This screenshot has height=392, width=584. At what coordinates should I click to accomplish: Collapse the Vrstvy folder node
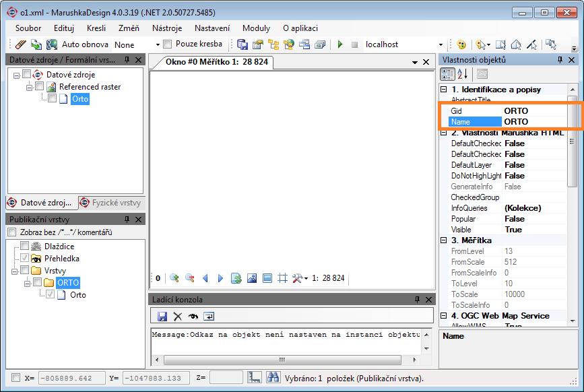click(15, 271)
